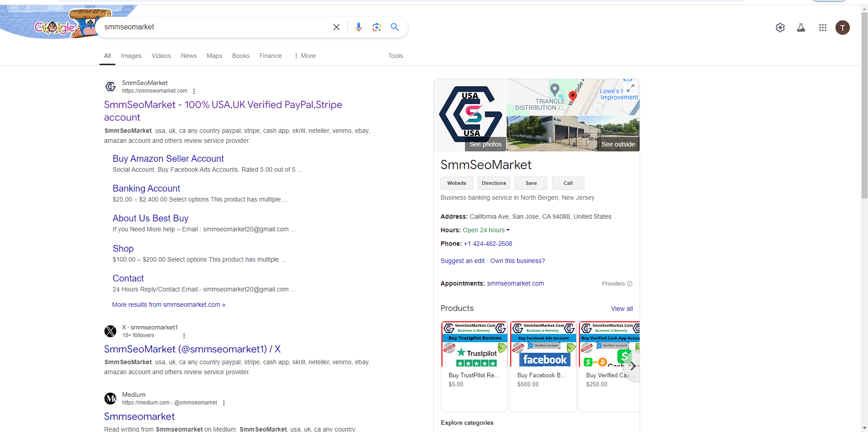Open Google Lens image search
868x432 pixels.
click(377, 27)
